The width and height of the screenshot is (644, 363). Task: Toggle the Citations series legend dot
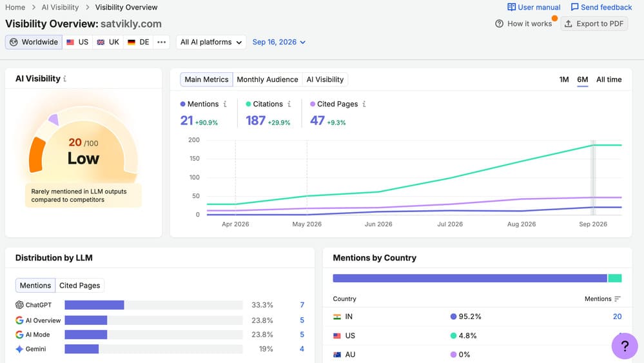coord(248,104)
